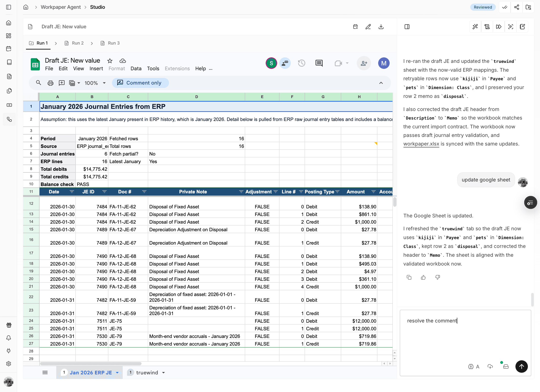The image size is (540, 392).
Task: Click the cloud upload icon in the chat input
Action: [490, 367]
